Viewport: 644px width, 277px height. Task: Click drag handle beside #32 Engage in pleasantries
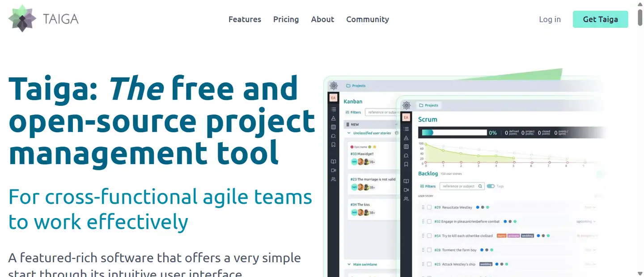pyautogui.click(x=423, y=221)
